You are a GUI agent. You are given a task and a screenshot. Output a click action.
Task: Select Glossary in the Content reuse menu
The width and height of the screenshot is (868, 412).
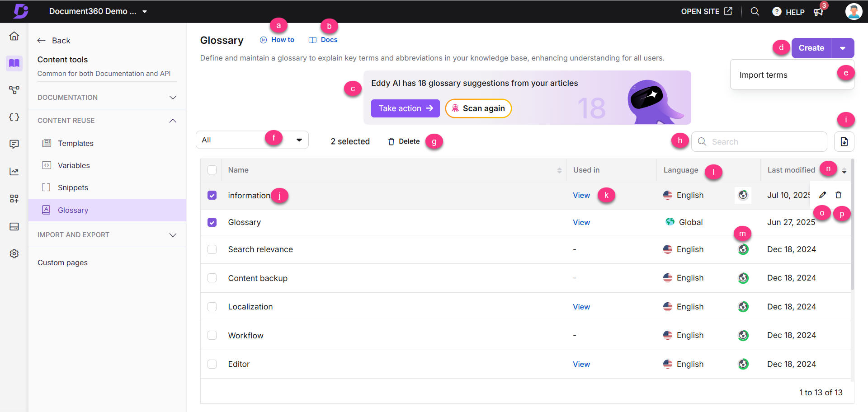point(107,210)
